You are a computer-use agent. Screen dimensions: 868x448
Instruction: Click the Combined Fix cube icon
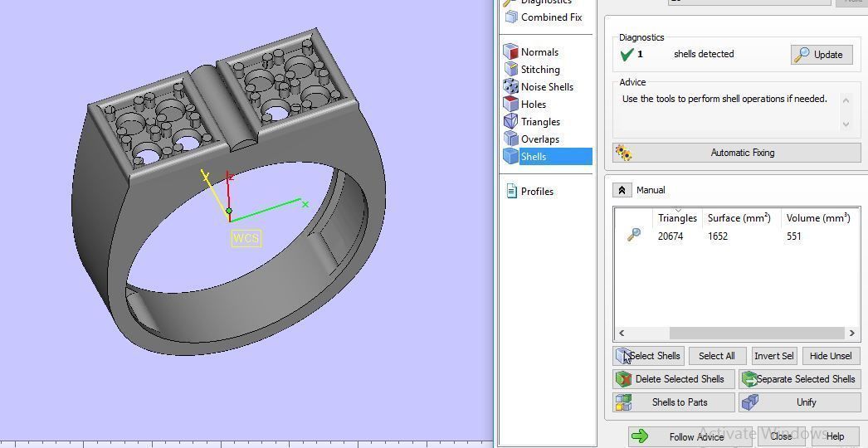(511, 17)
